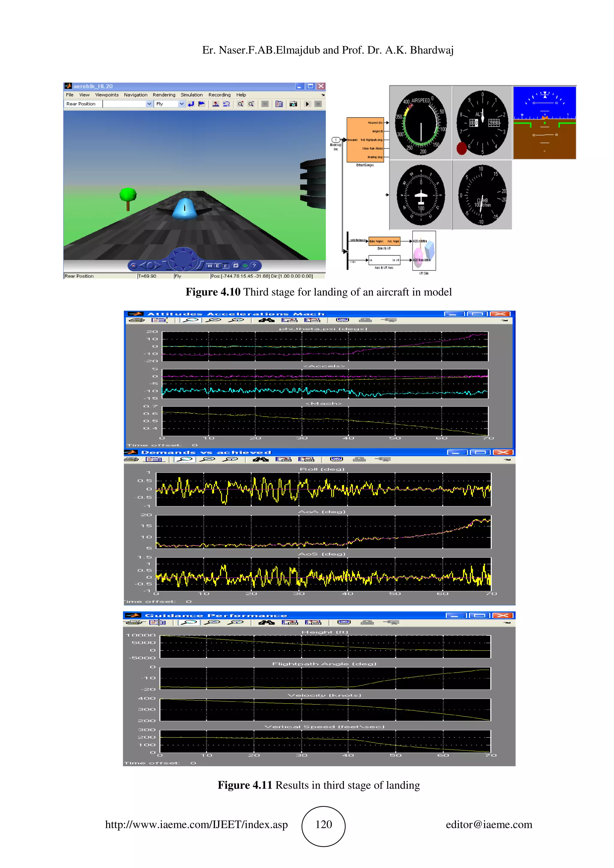614x868 pixels.
Task: Click print icon in Guidance Performance scope
Action: coord(134,622)
